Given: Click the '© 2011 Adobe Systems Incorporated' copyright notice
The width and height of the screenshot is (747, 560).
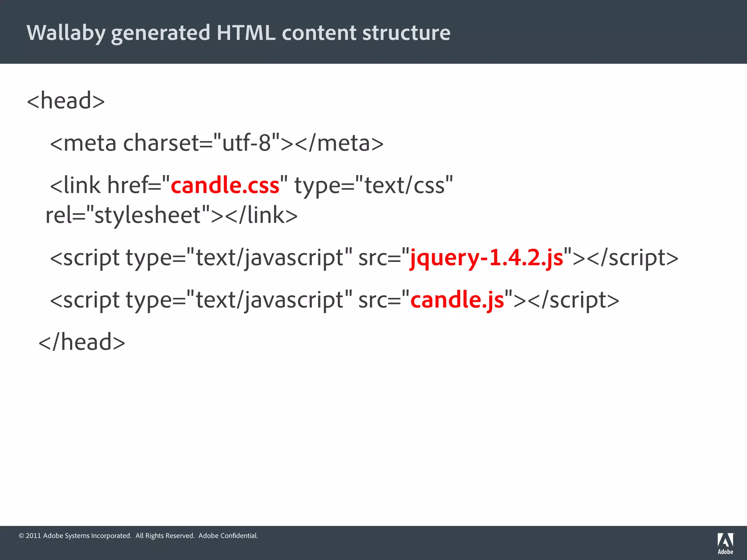Looking at the screenshot, I should point(139,536).
